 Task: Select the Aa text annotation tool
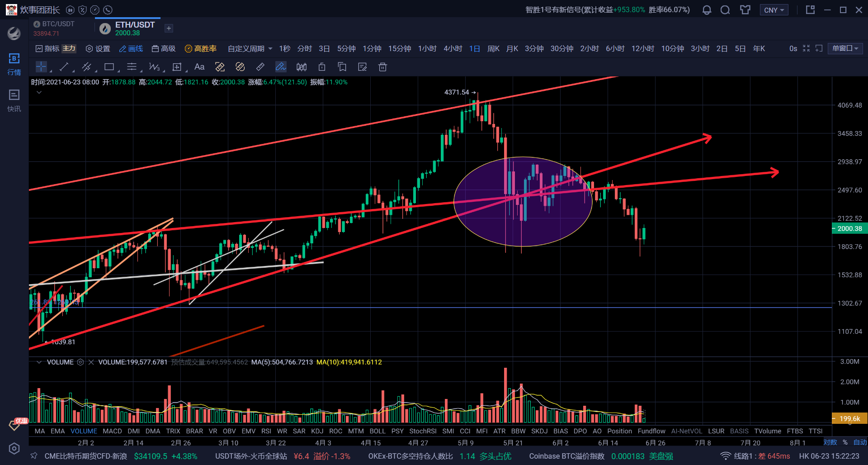pos(199,67)
